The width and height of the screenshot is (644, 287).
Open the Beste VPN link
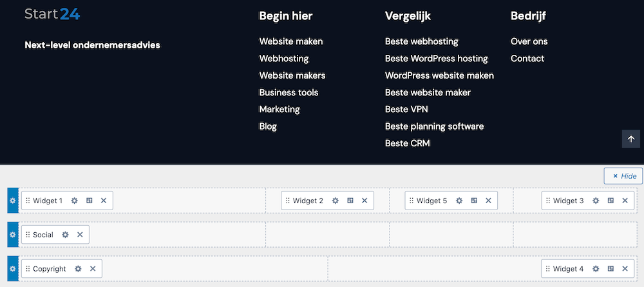pyautogui.click(x=406, y=109)
